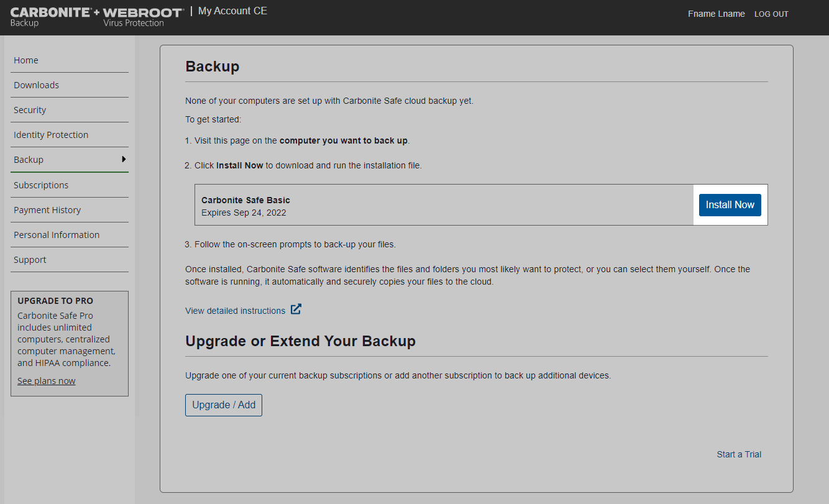Navigate to Subscriptions
The image size is (829, 504).
click(41, 185)
